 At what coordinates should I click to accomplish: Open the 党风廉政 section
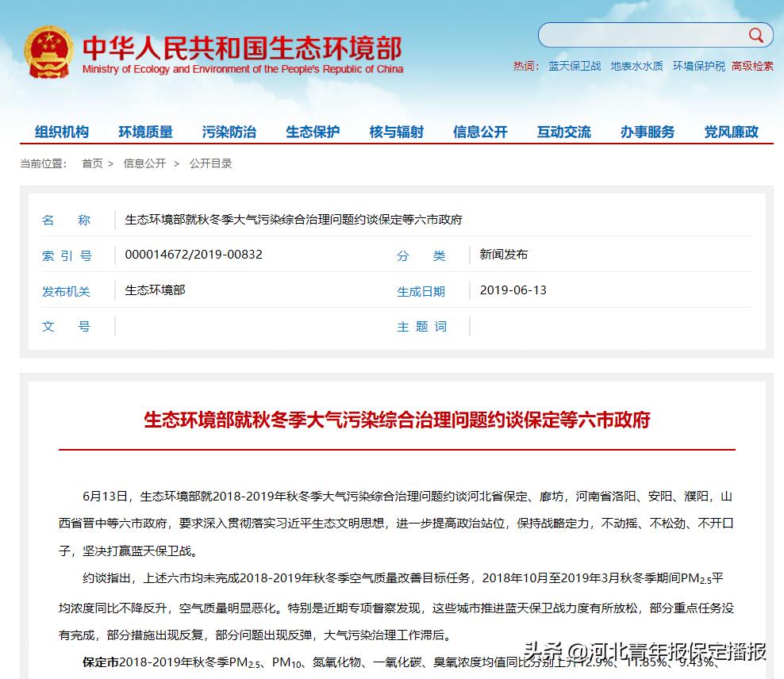click(731, 132)
